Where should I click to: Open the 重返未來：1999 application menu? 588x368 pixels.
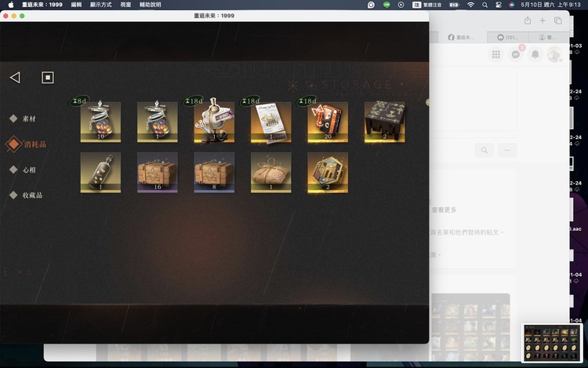point(42,5)
